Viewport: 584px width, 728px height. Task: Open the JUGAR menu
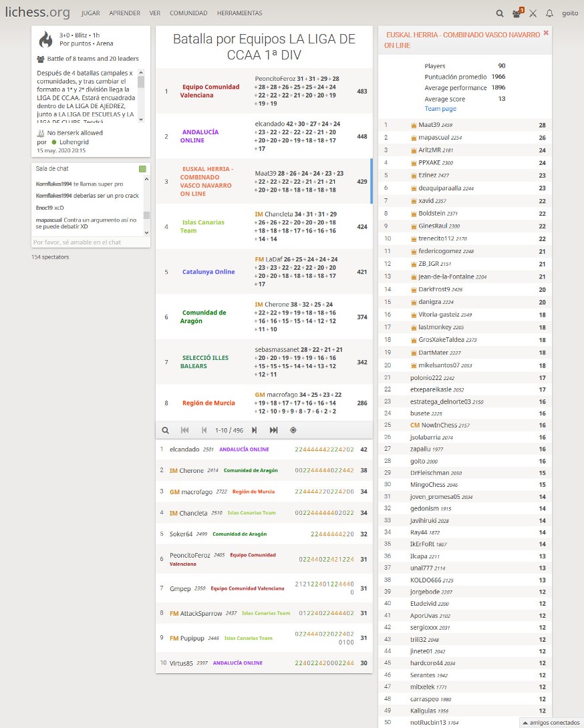tap(90, 13)
